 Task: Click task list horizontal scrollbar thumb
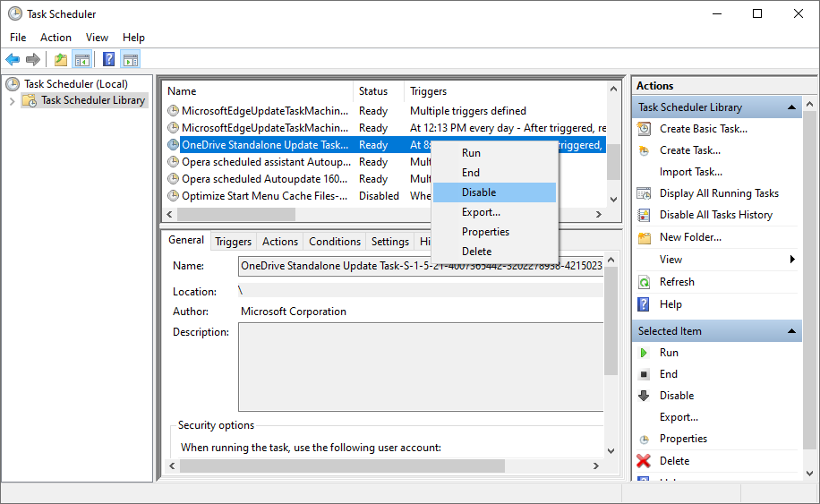click(x=236, y=214)
